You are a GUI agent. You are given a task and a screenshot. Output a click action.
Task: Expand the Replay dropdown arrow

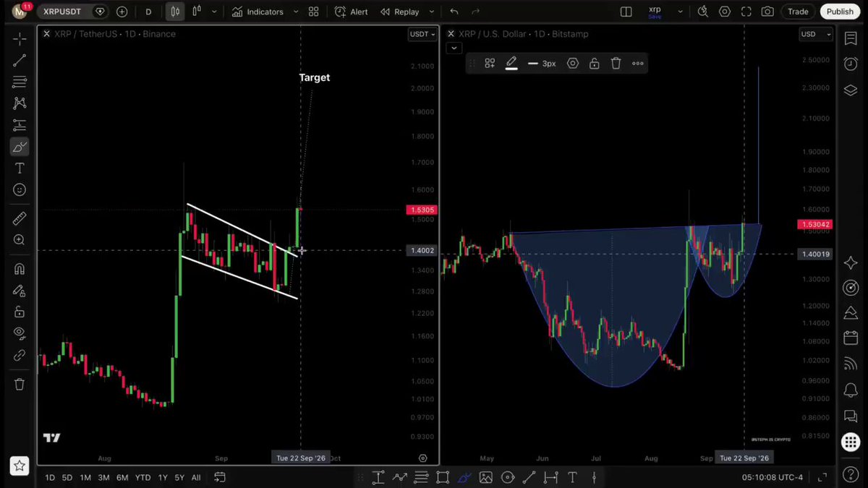[432, 12]
